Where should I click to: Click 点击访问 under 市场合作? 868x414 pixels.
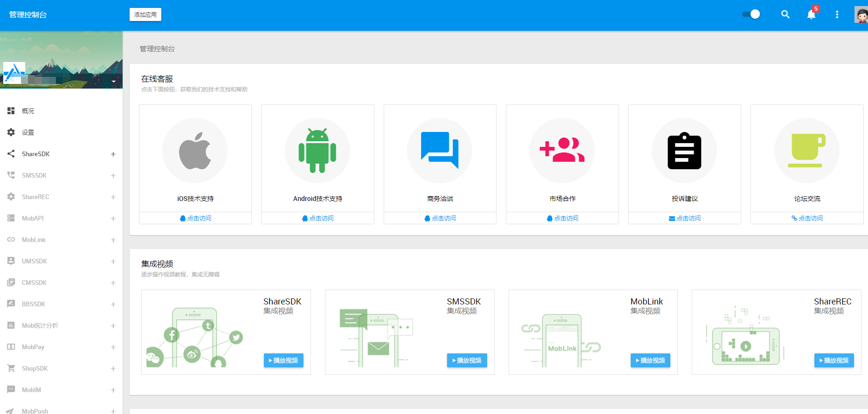coord(562,218)
